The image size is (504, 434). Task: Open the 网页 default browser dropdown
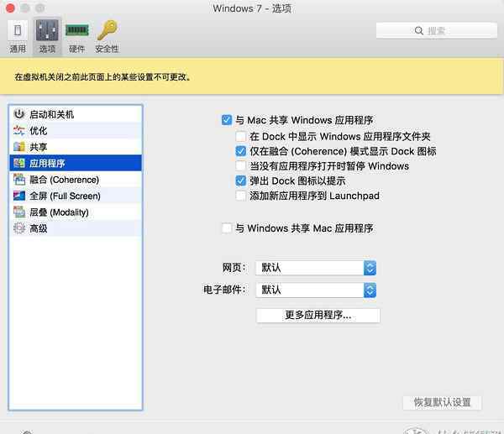(316, 268)
